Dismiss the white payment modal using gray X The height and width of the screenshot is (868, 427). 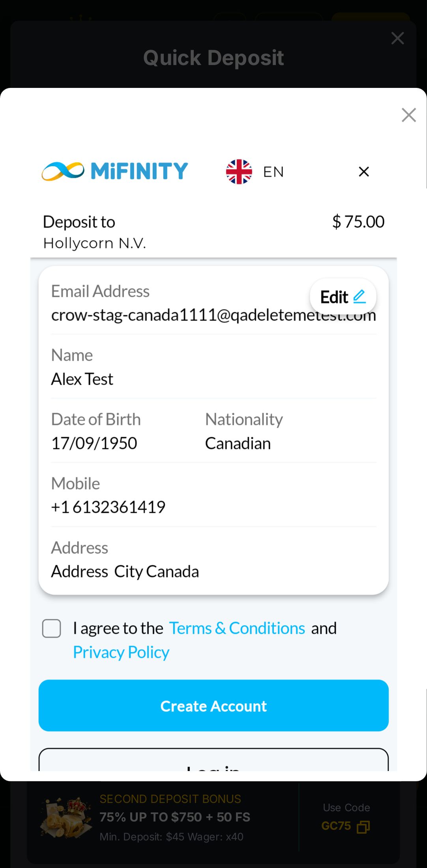(408, 115)
